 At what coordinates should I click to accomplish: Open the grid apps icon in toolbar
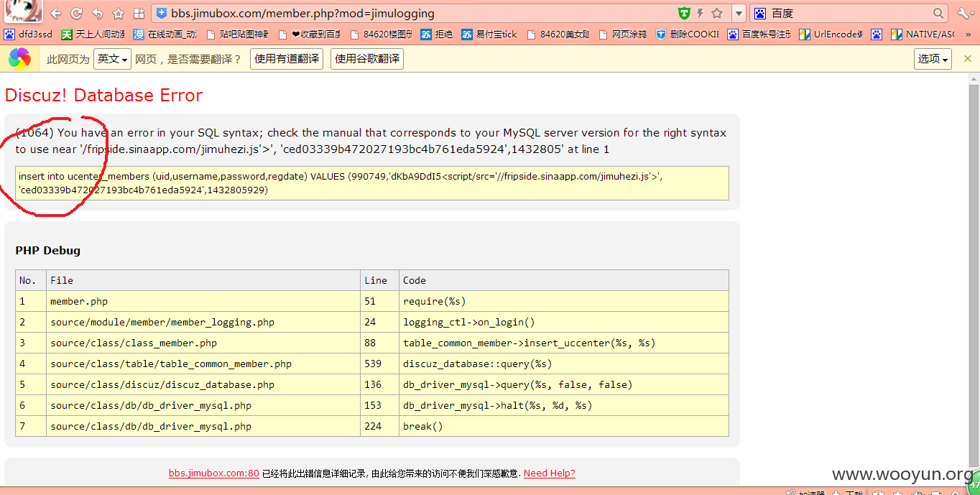click(x=139, y=14)
